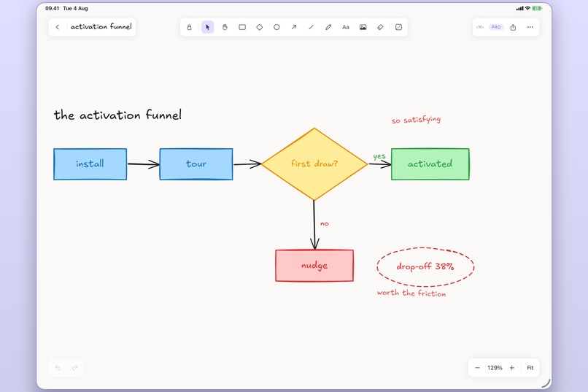This screenshot has height=392, width=588.
Task: Select the blue tour box
Action: pos(196,164)
